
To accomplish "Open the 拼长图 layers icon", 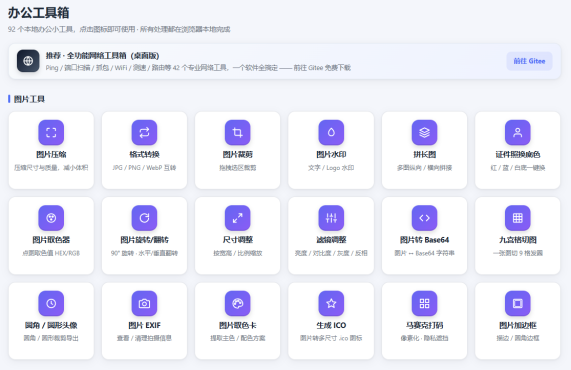I will coord(424,132).
